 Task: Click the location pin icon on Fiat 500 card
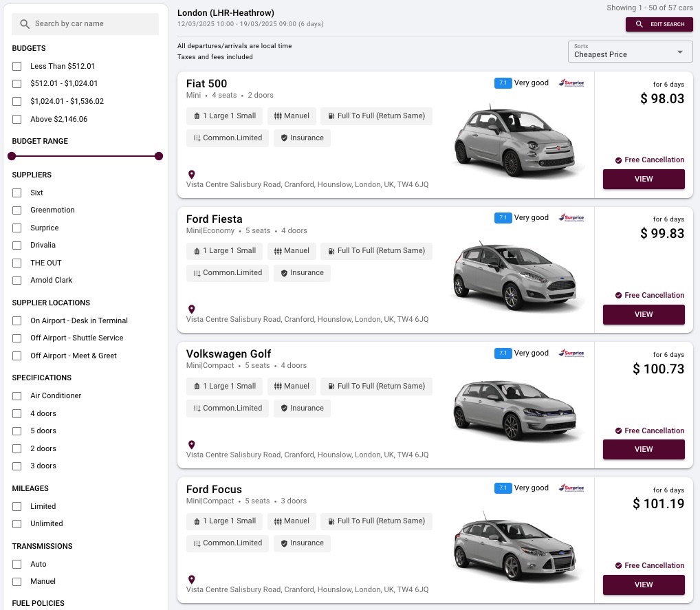coord(192,175)
